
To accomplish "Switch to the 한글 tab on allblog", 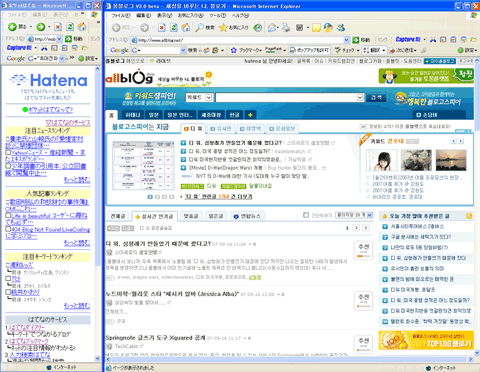I will click(234, 115).
